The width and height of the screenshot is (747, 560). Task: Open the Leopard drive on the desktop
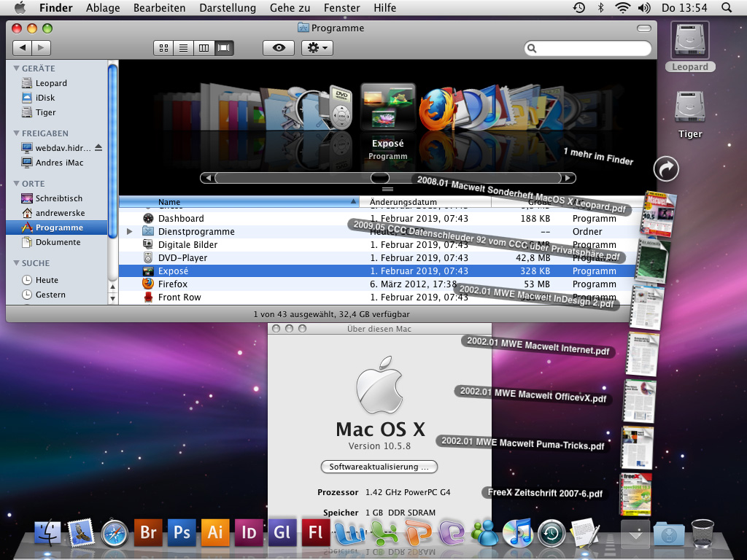pyautogui.click(x=690, y=46)
